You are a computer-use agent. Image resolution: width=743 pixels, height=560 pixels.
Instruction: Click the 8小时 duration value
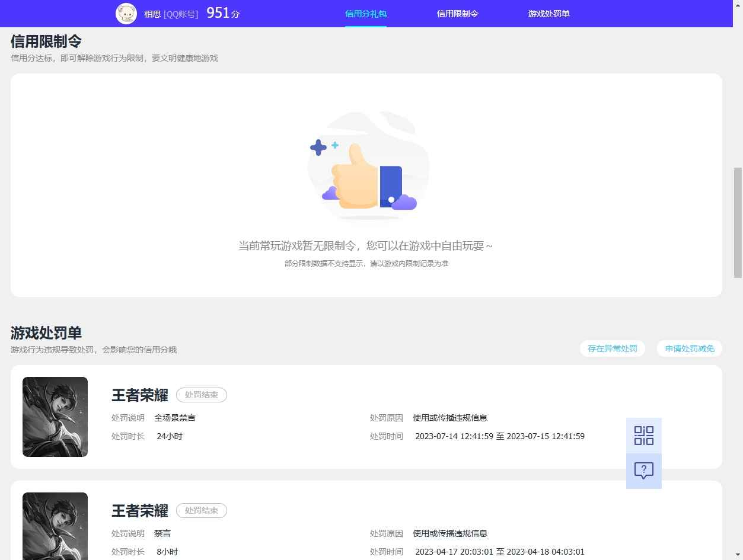tap(167, 552)
